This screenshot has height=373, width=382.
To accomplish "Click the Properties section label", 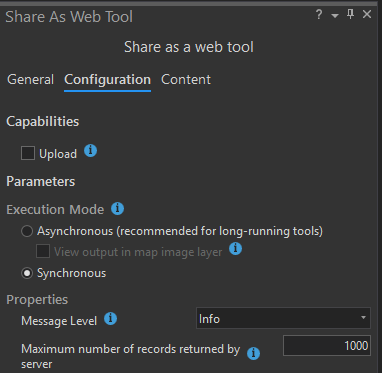I will [37, 300].
